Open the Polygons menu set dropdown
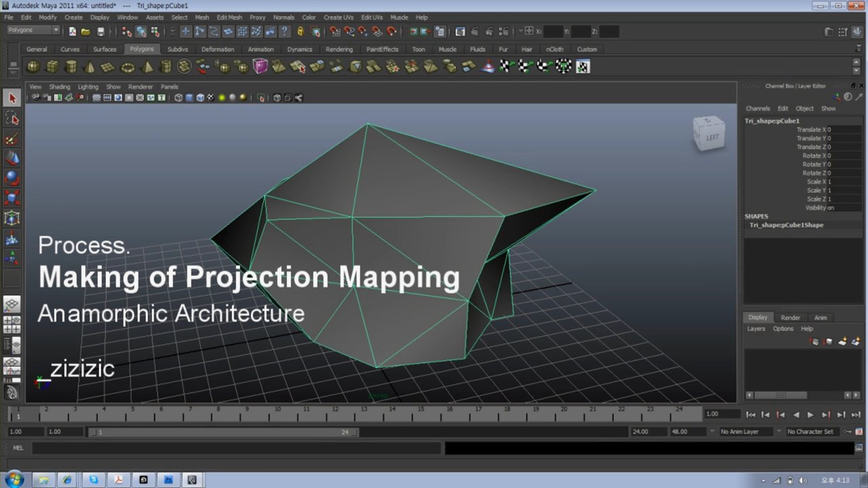This screenshot has width=868, height=488. (x=33, y=30)
